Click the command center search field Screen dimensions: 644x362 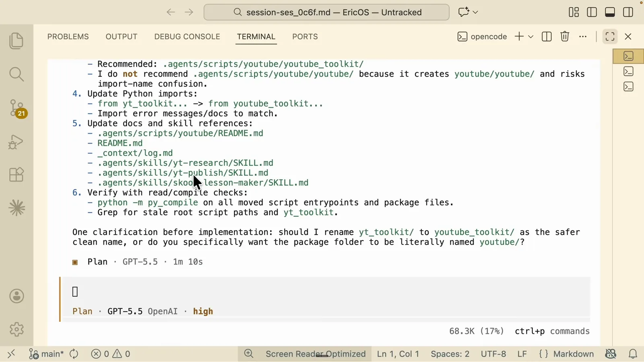point(326,12)
